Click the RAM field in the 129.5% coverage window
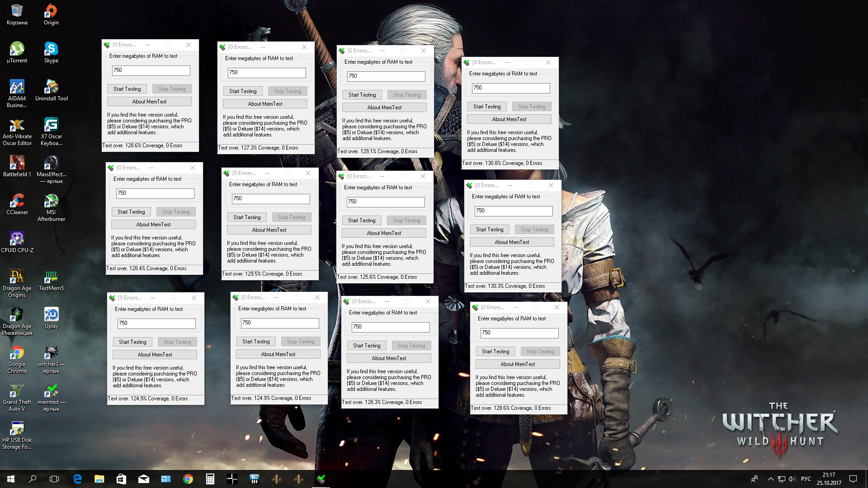 tap(270, 198)
